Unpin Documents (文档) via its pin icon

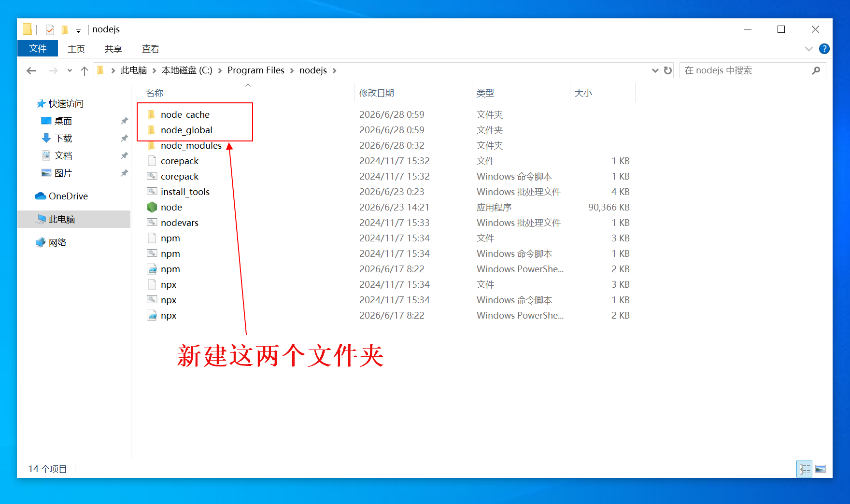(x=124, y=155)
